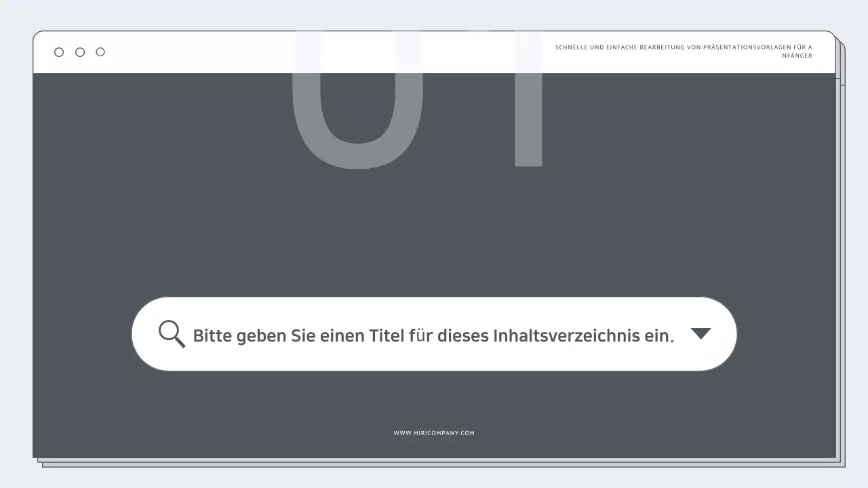Screen dimensions: 868x488
Task: Click the middle window control circle
Action: [80, 52]
